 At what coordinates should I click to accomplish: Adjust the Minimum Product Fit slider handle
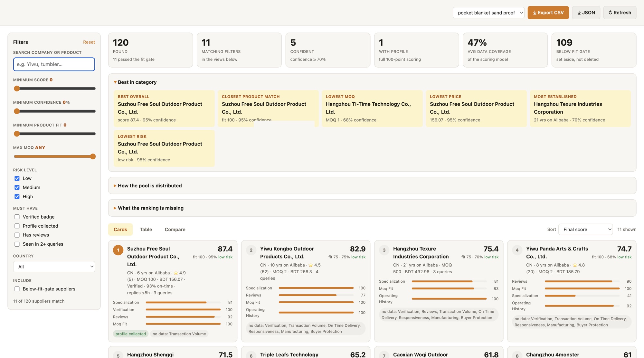tap(17, 134)
